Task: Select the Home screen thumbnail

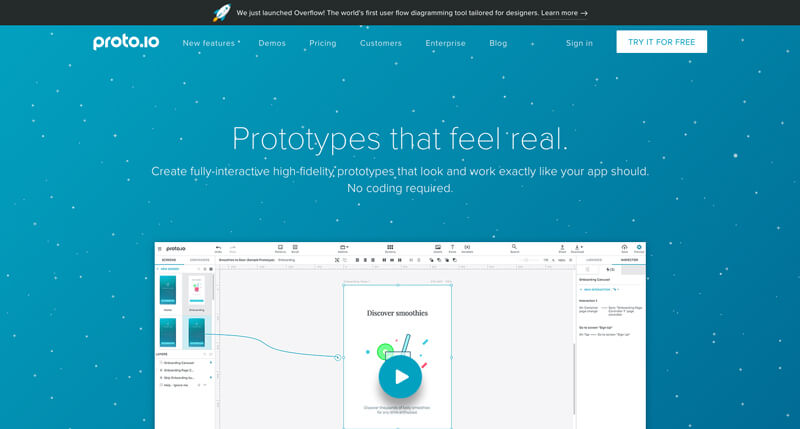Action: (168, 289)
